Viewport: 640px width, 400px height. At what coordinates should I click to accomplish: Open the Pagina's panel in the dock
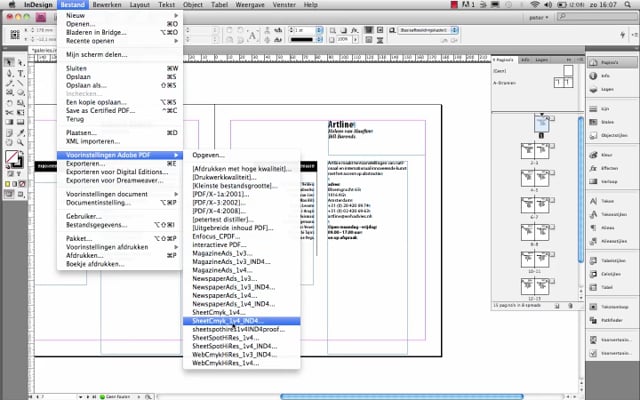[x=612, y=62]
